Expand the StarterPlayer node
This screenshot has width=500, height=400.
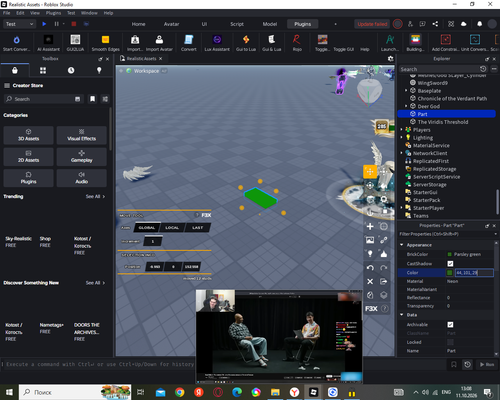coord(401,208)
